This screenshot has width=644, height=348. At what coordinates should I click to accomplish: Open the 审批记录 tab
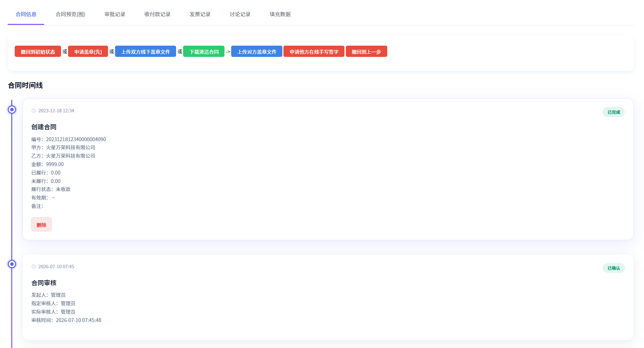coord(115,14)
